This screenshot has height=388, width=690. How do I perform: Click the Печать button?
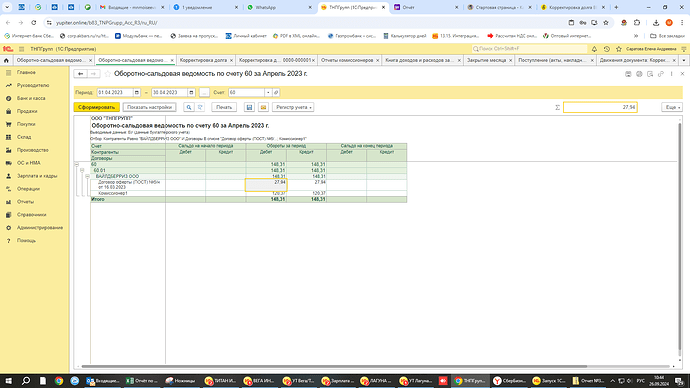224,107
